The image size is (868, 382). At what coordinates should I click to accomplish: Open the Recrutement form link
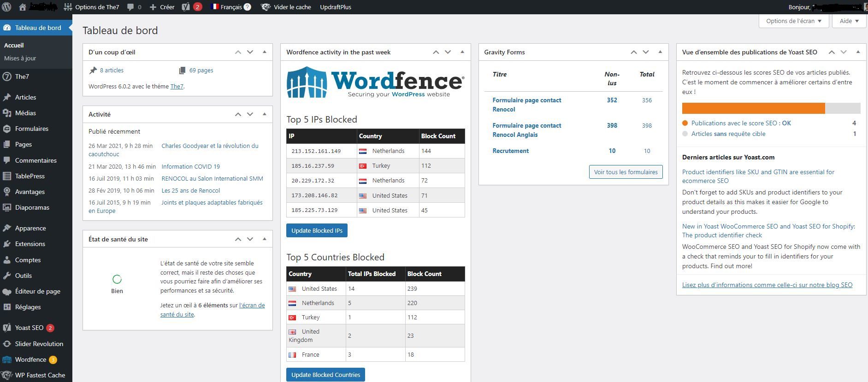[510, 151]
